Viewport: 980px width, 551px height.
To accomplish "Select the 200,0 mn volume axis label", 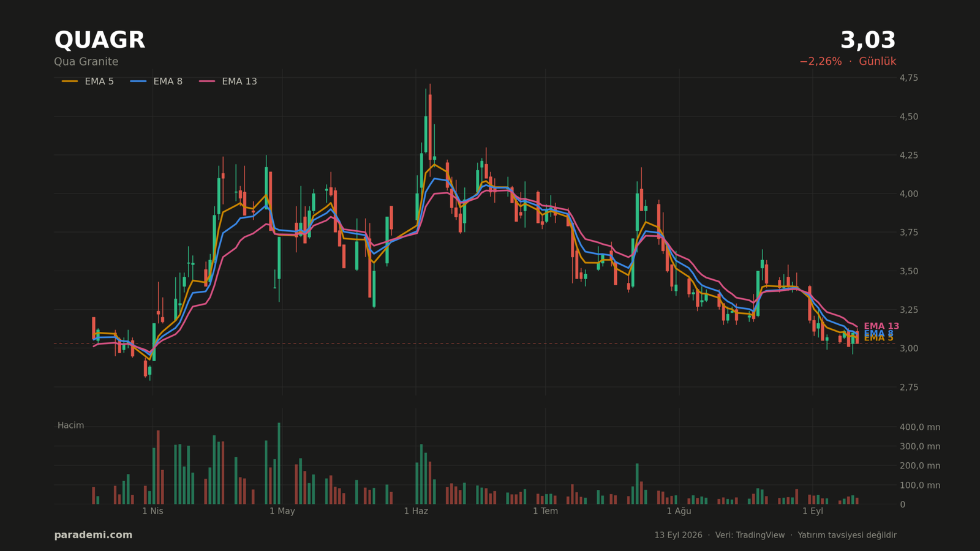I will tap(920, 466).
